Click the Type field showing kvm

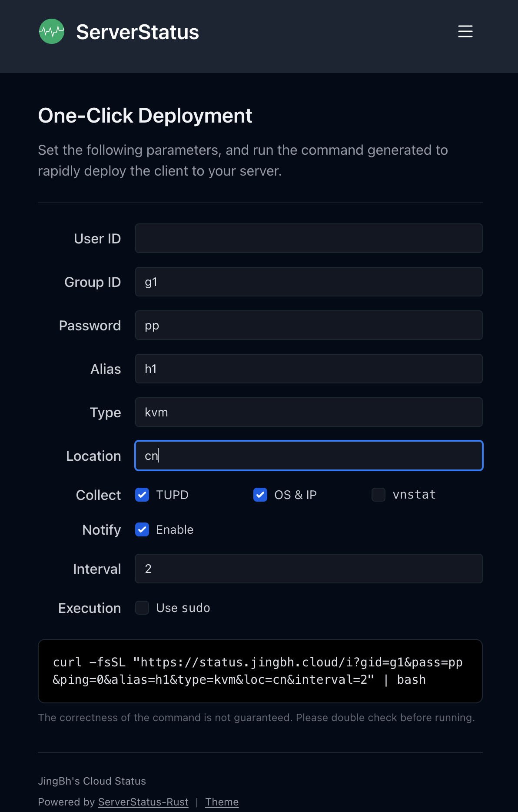click(x=309, y=412)
